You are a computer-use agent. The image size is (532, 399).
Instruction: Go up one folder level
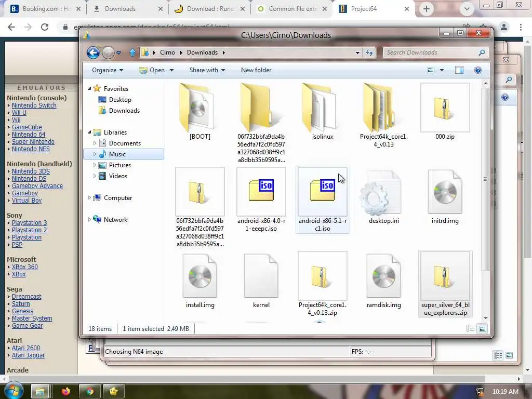click(x=132, y=52)
